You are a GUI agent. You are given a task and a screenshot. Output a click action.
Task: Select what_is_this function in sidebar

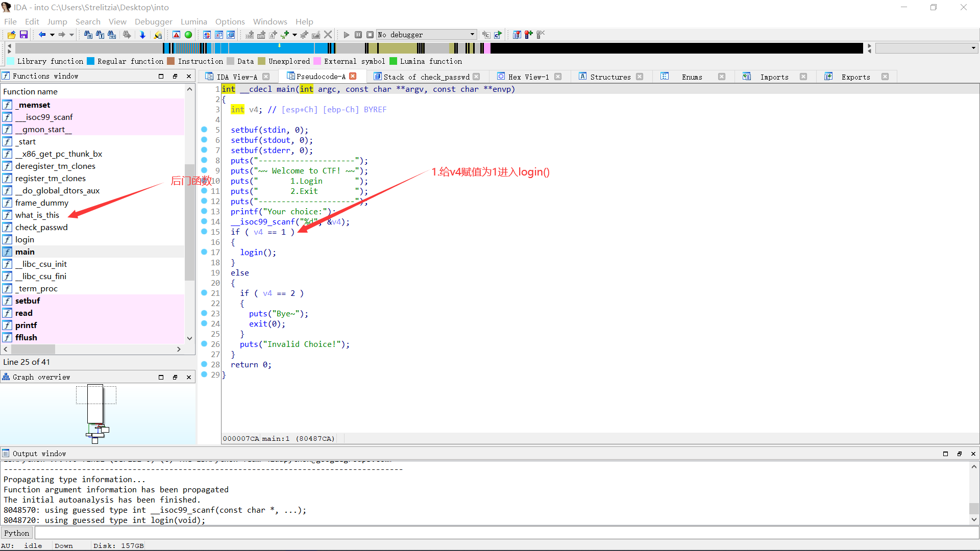click(x=36, y=215)
